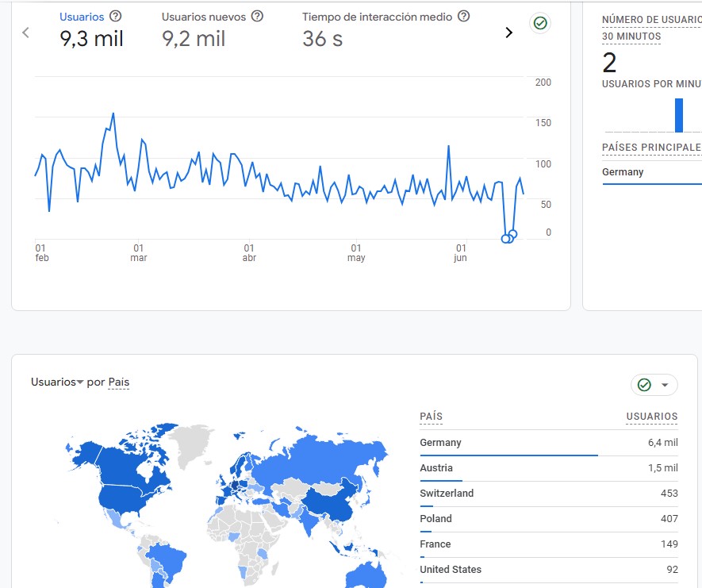The image size is (702, 588).
Task: Open help icon next to Usuarios nuevos
Action: point(257,16)
